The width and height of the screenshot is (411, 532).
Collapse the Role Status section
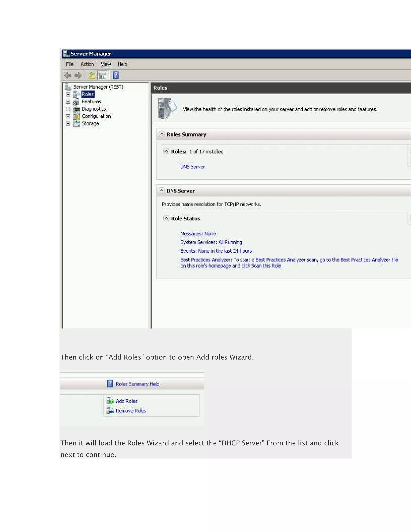[x=166, y=218]
